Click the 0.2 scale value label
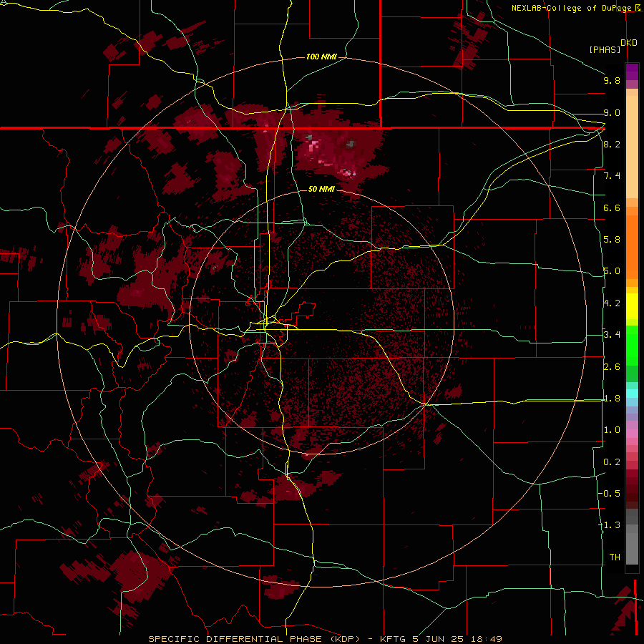 (x=612, y=462)
